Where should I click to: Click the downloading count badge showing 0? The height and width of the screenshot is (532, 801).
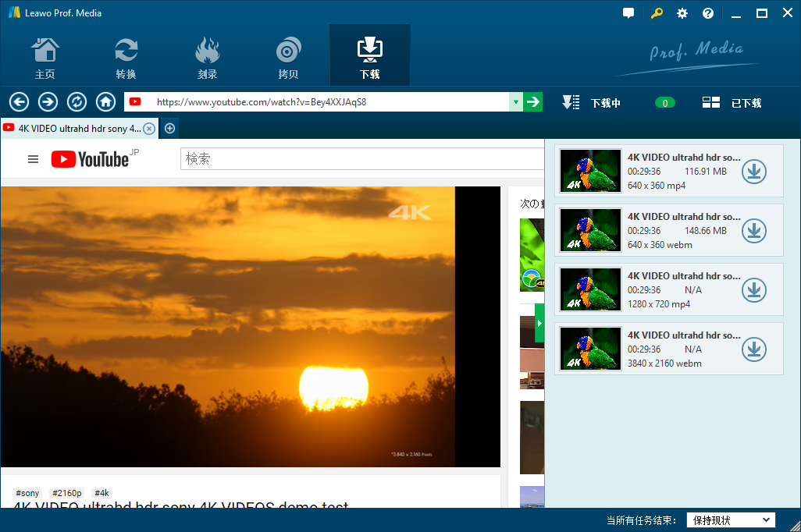[x=664, y=103]
